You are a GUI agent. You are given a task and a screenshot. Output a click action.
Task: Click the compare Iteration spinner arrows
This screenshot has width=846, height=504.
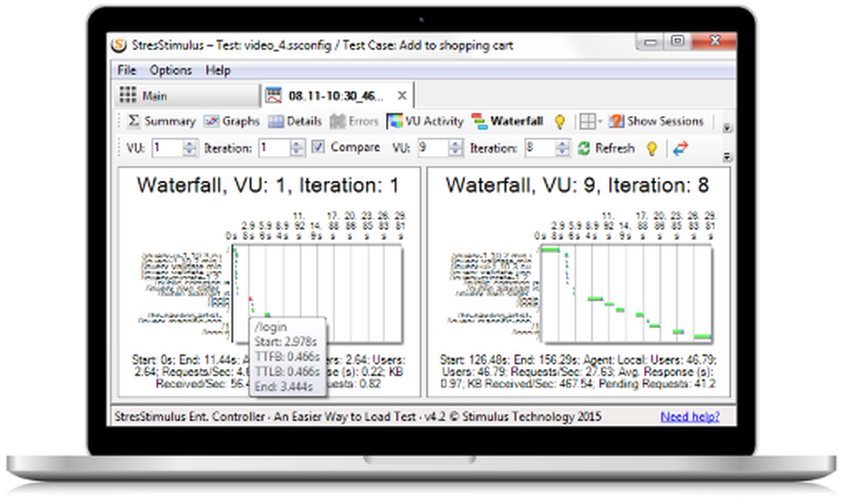(x=563, y=148)
